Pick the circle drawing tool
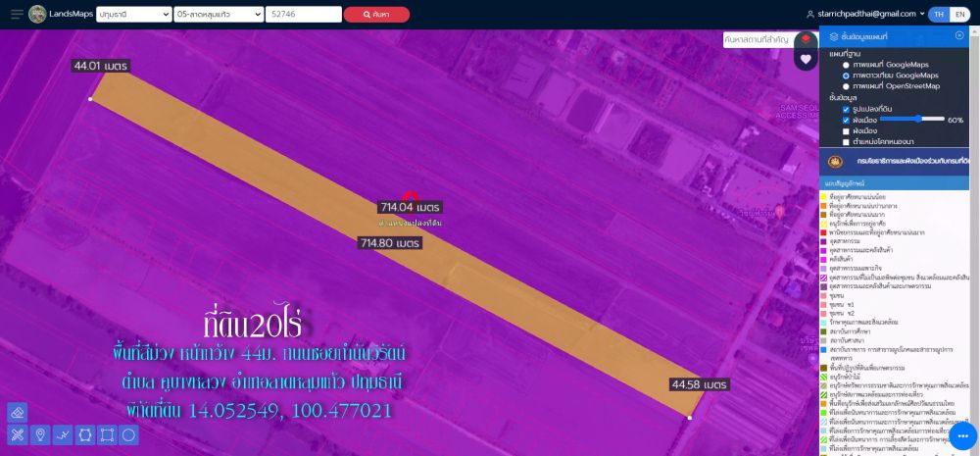980x456 pixels. click(x=129, y=434)
